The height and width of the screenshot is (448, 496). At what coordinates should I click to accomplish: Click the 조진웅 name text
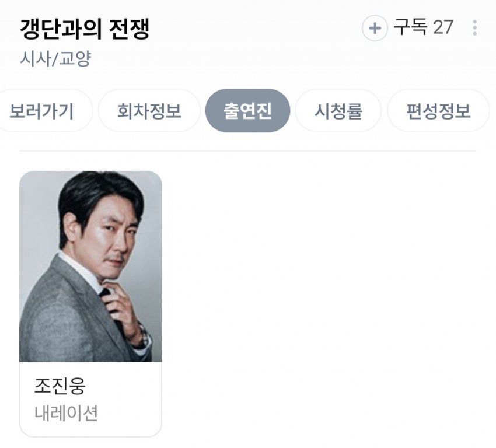(x=60, y=386)
